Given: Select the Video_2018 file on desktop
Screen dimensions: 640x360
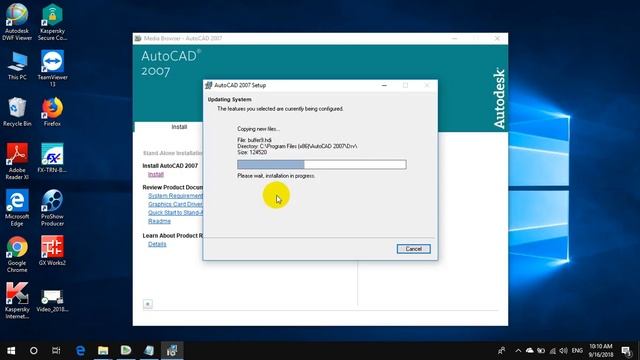Looking at the screenshot, I should pos(52,300).
